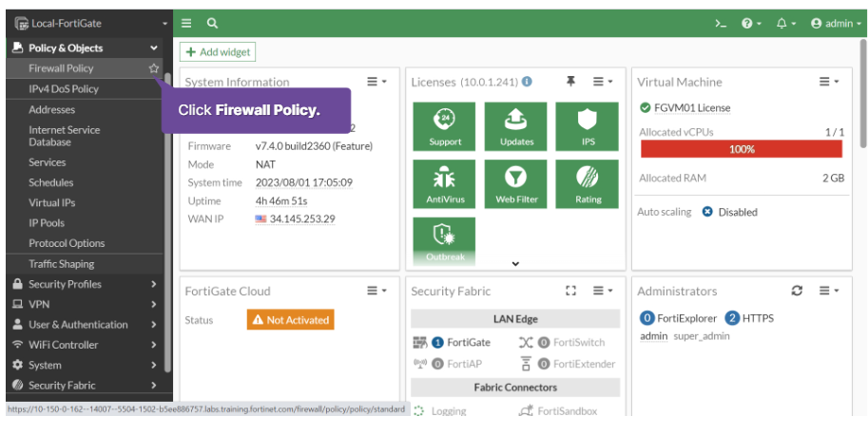This screenshot has height=435, width=868.
Task: Click the Not Activated status button
Action: tap(291, 320)
